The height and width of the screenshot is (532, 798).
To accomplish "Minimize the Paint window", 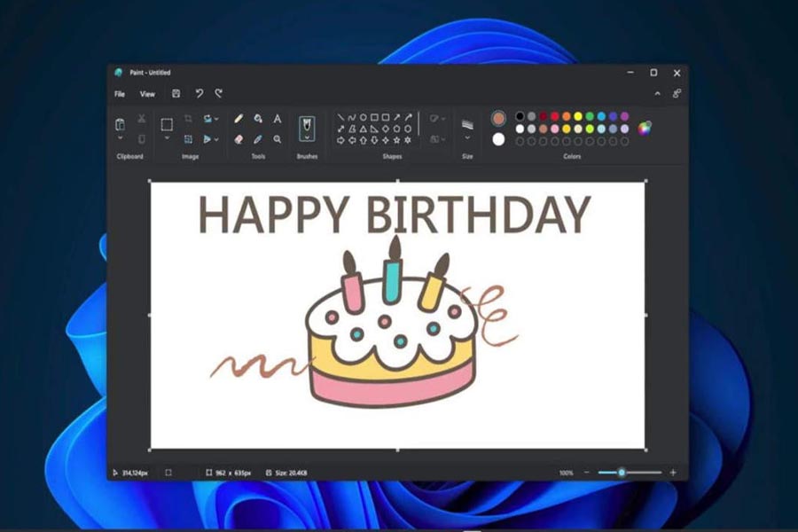I will click(630, 73).
